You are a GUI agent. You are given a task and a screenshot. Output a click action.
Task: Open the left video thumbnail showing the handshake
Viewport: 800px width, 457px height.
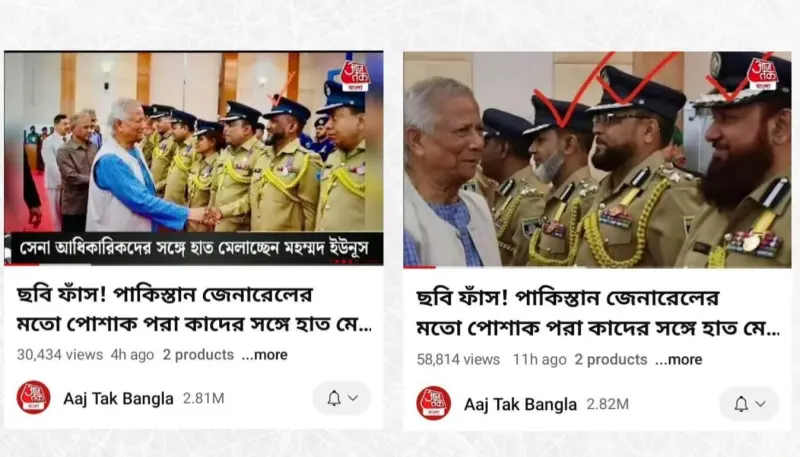click(x=193, y=158)
